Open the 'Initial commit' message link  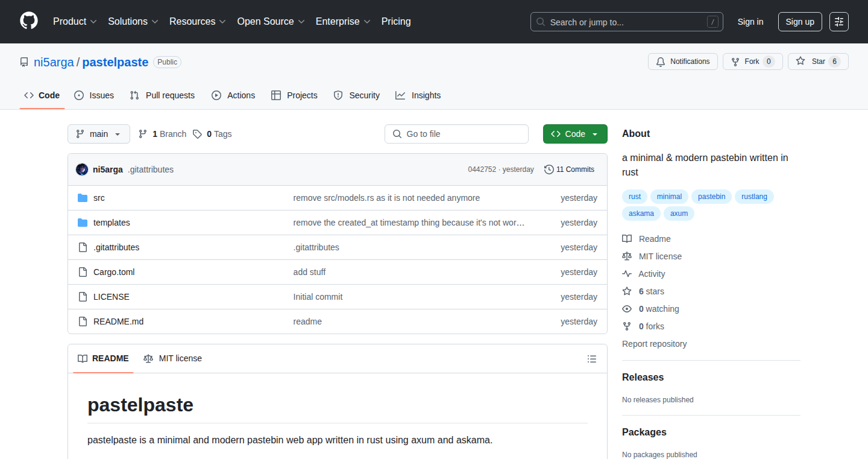[x=318, y=297]
